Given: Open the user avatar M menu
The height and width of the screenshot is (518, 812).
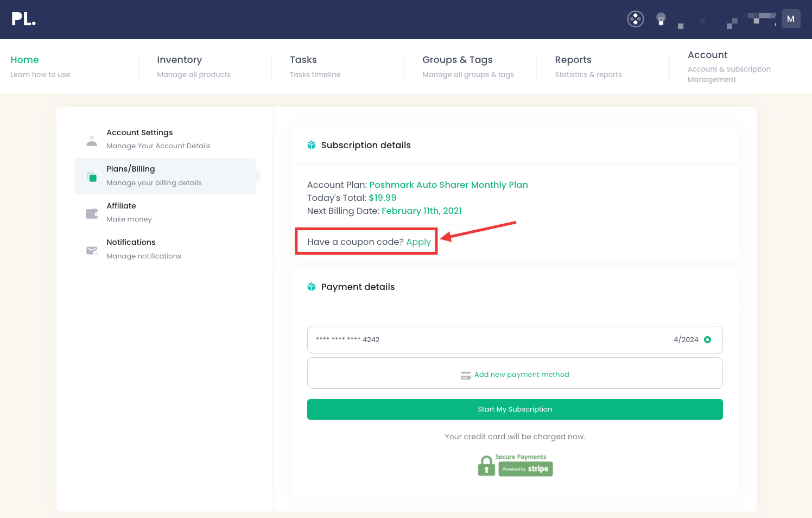Looking at the screenshot, I should (791, 19).
